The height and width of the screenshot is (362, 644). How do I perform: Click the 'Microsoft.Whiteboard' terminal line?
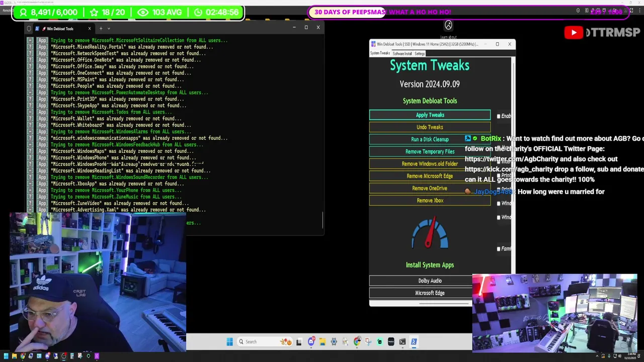click(x=121, y=125)
